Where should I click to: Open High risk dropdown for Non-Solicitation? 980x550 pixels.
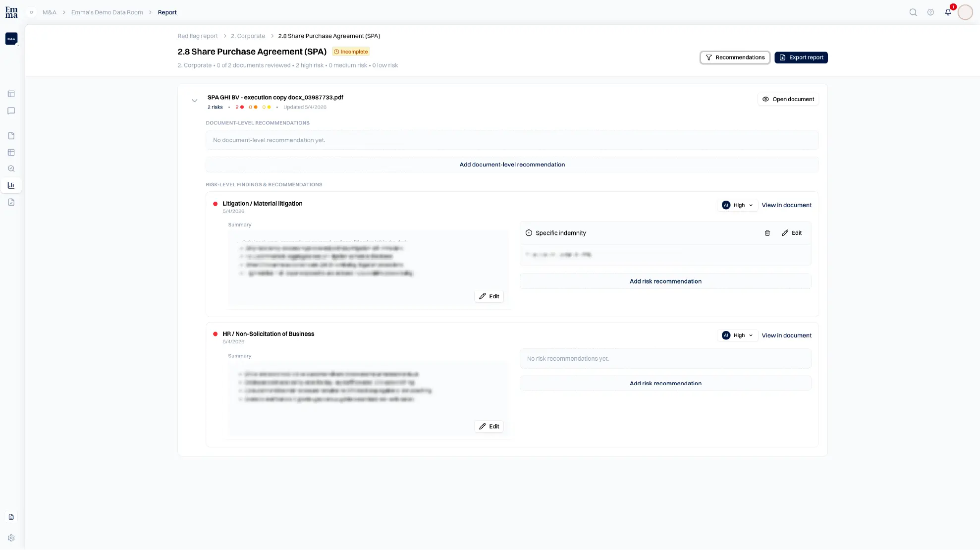point(737,335)
